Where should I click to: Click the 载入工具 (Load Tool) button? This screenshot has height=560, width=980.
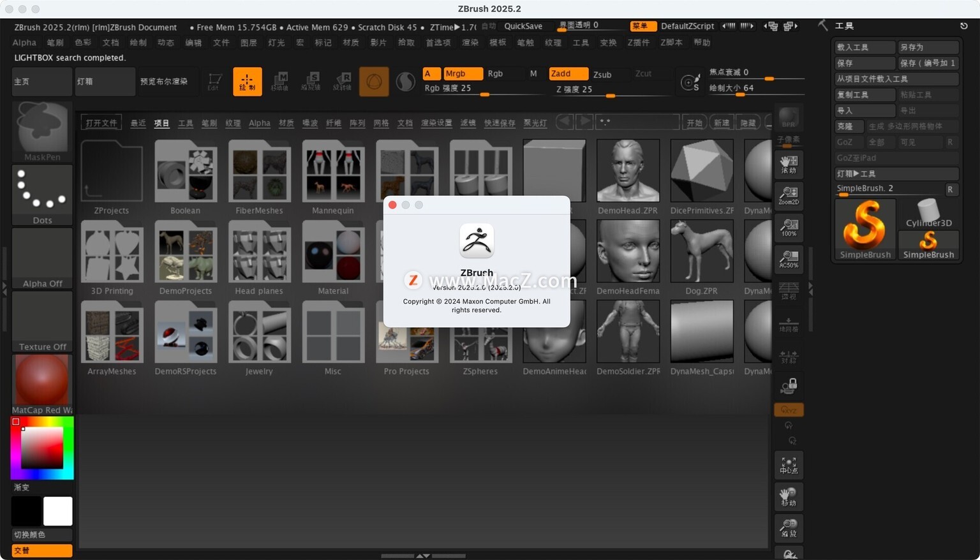click(x=865, y=47)
